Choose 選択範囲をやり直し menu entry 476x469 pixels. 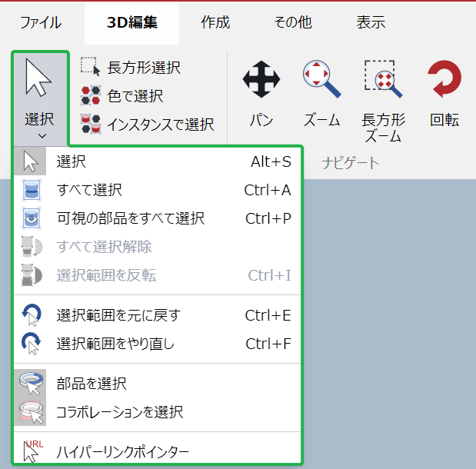coord(157,344)
